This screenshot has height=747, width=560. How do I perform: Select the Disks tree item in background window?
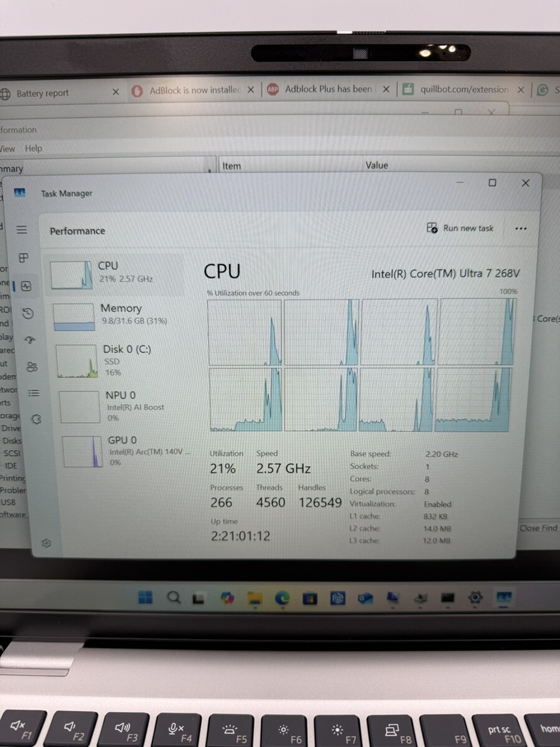pyautogui.click(x=12, y=441)
